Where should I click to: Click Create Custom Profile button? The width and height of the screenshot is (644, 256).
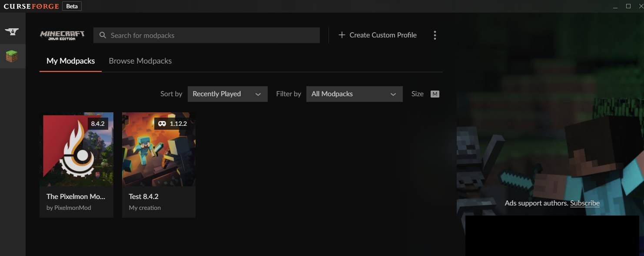click(378, 35)
